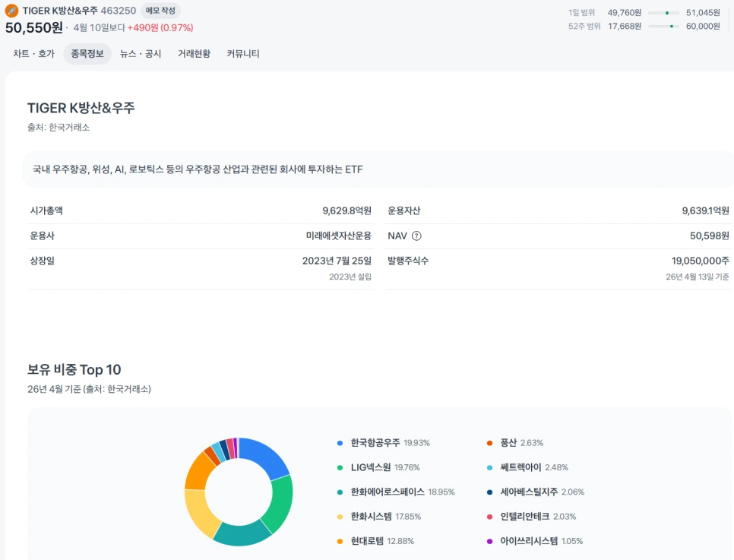Open the 거래현황 tab
The image size is (734, 560).
click(x=194, y=54)
